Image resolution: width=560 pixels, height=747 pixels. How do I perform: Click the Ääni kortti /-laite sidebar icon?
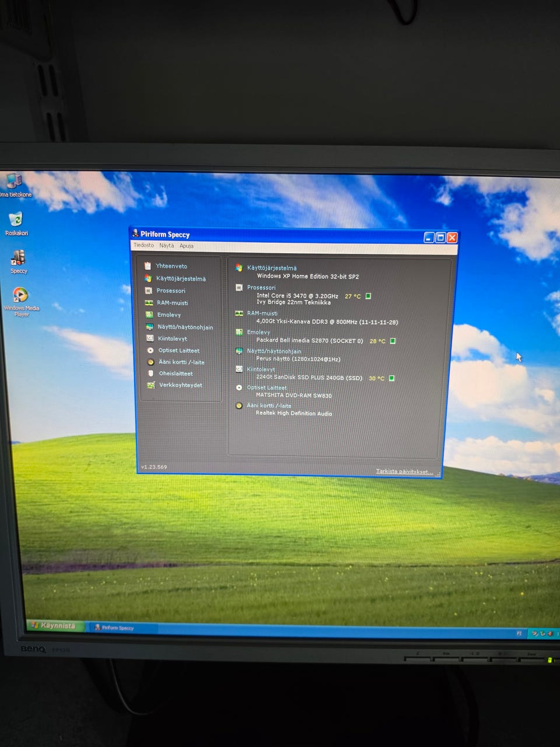[150, 362]
